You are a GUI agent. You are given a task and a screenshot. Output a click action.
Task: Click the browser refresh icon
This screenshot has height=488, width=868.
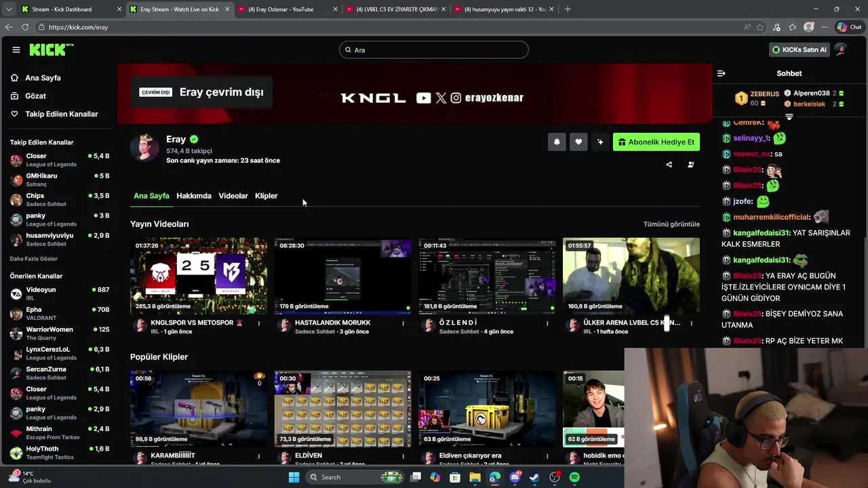tap(25, 27)
